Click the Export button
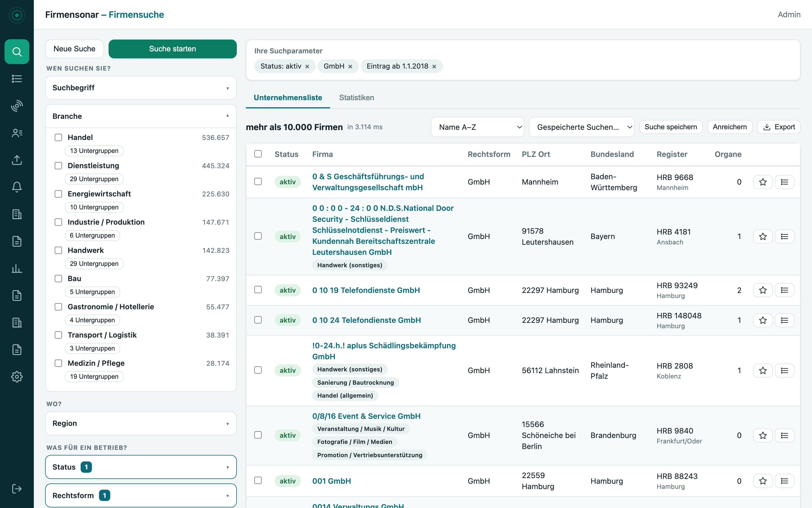The height and width of the screenshot is (508, 812). click(x=779, y=127)
